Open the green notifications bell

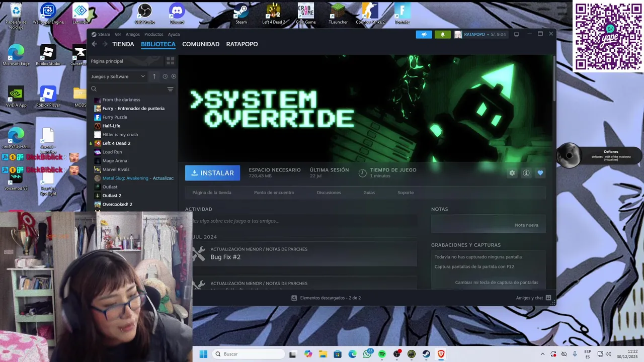click(x=443, y=34)
